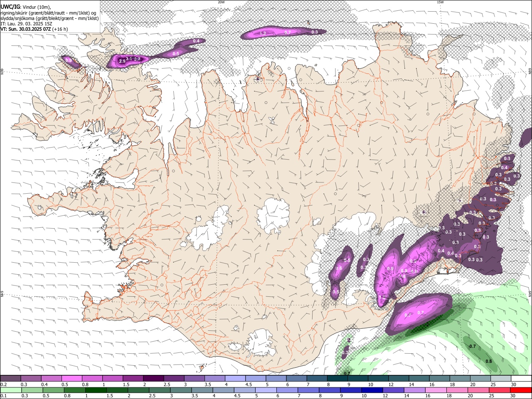Viewport: 532px width, 399px height.
Task: Click the '30' label in the lower legend row
Action: point(514,396)
